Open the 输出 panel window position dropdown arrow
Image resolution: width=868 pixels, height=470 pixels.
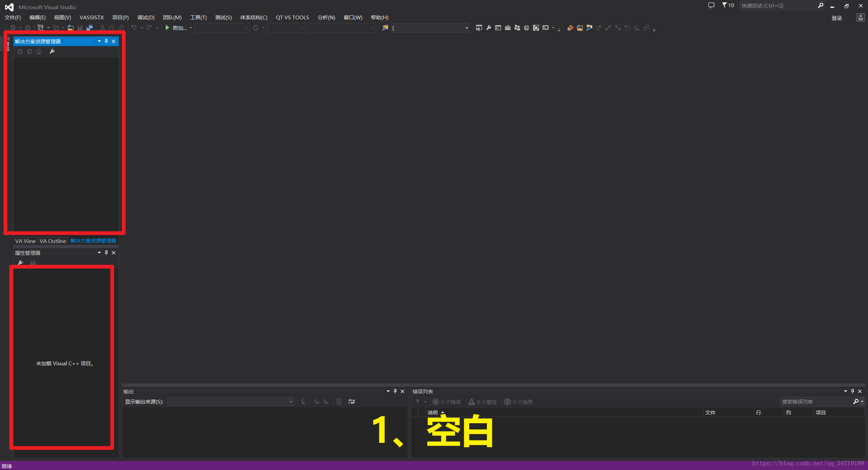(x=388, y=391)
